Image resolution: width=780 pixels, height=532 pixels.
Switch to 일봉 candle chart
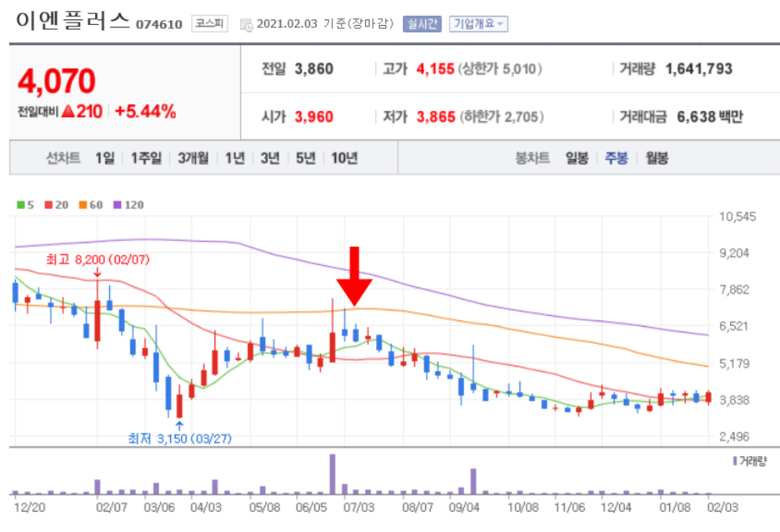coord(576,158)
